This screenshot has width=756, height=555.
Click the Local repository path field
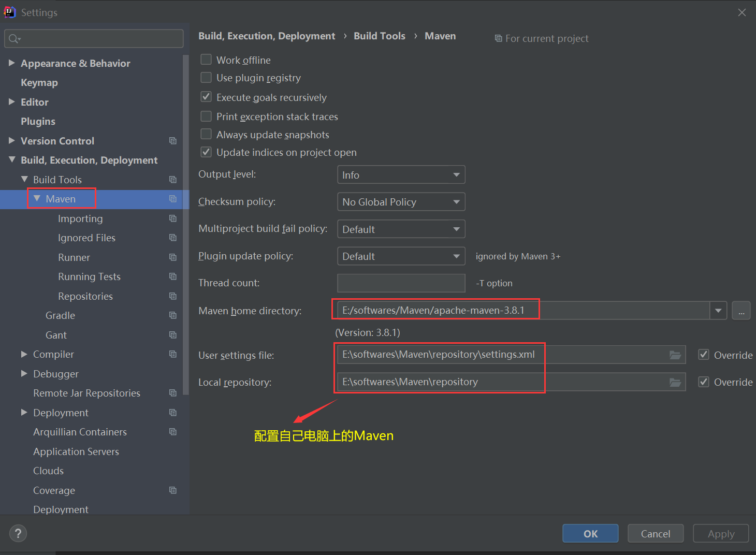pos(512,382)
